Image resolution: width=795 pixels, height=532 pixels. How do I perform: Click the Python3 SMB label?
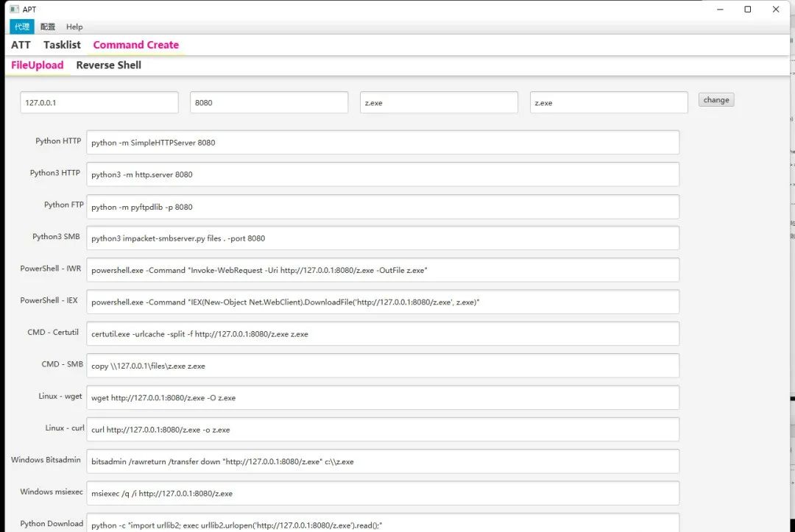pos(56,237)
